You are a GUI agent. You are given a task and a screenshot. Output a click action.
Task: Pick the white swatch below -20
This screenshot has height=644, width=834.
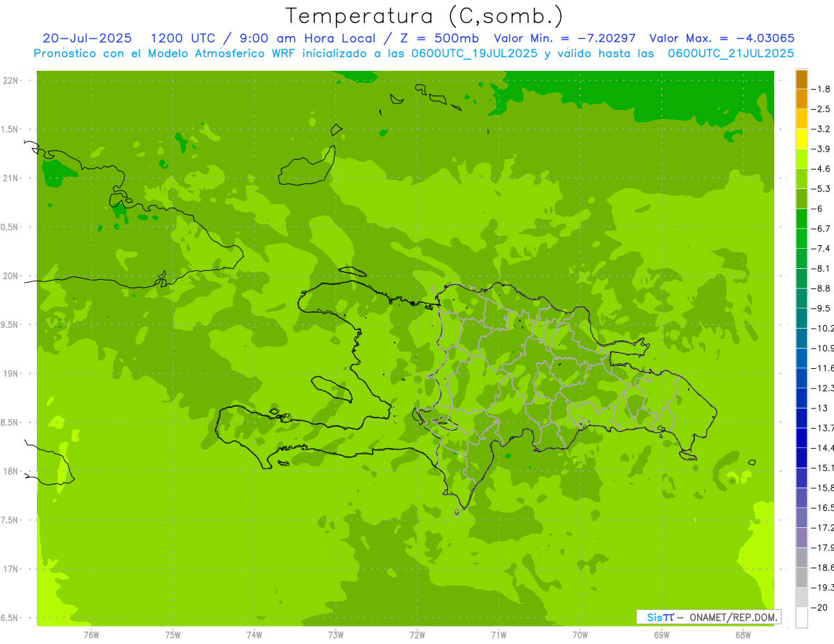click(x=801, y=618)
